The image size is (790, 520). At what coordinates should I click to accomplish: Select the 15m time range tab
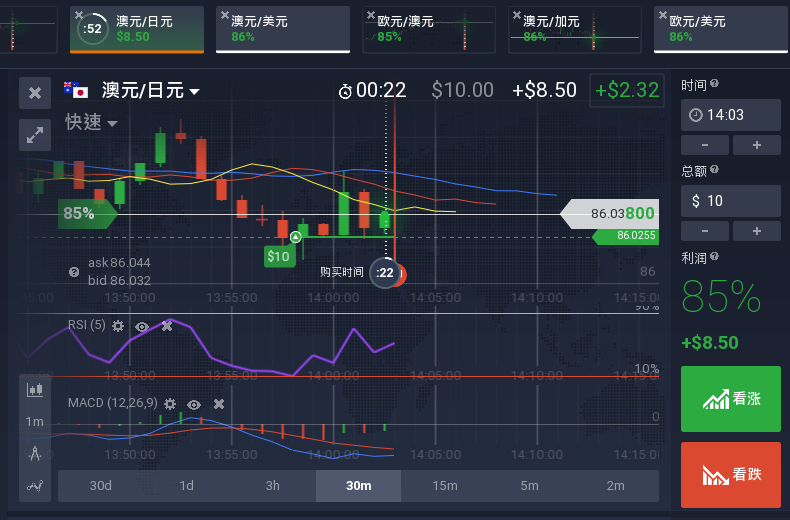(x=444, y=486)
